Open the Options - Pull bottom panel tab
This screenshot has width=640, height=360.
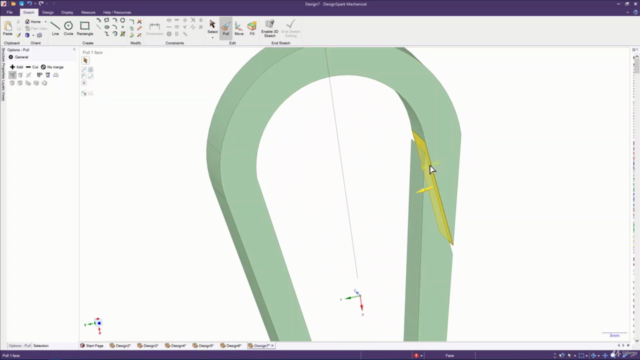tap(19, 346)
